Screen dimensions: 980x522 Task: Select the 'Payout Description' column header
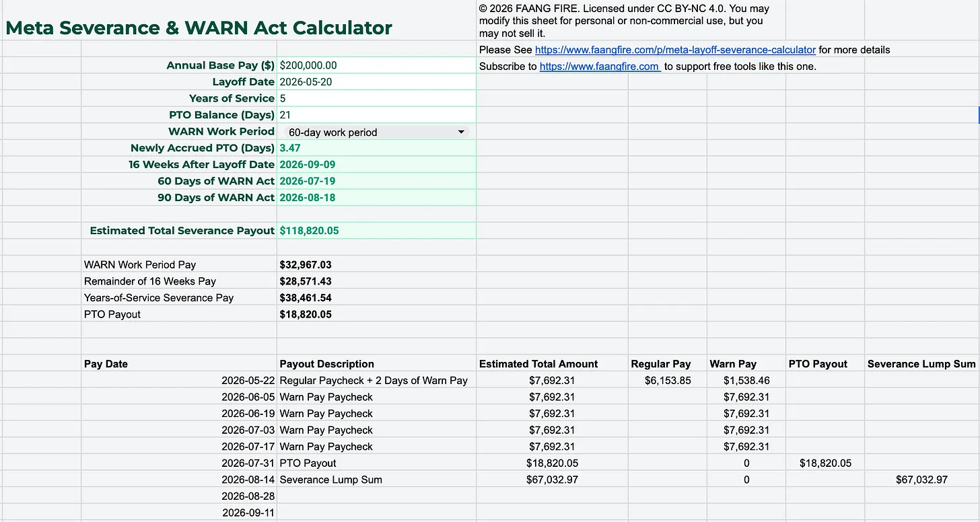(326, 364)
